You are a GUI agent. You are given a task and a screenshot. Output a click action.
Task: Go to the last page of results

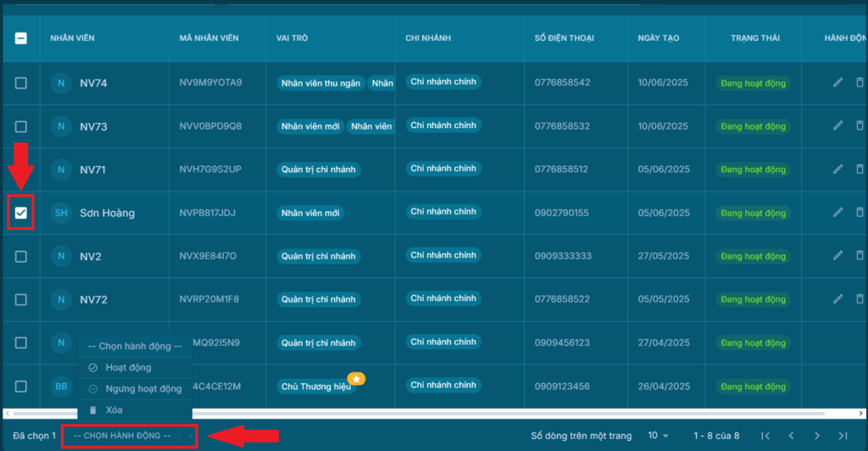pos(842,436)
